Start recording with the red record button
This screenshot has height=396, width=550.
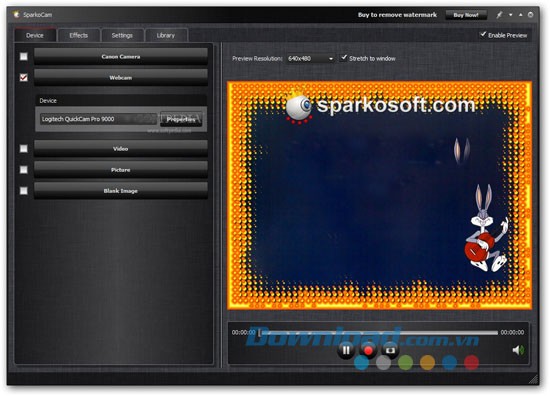tap(368, 350)
